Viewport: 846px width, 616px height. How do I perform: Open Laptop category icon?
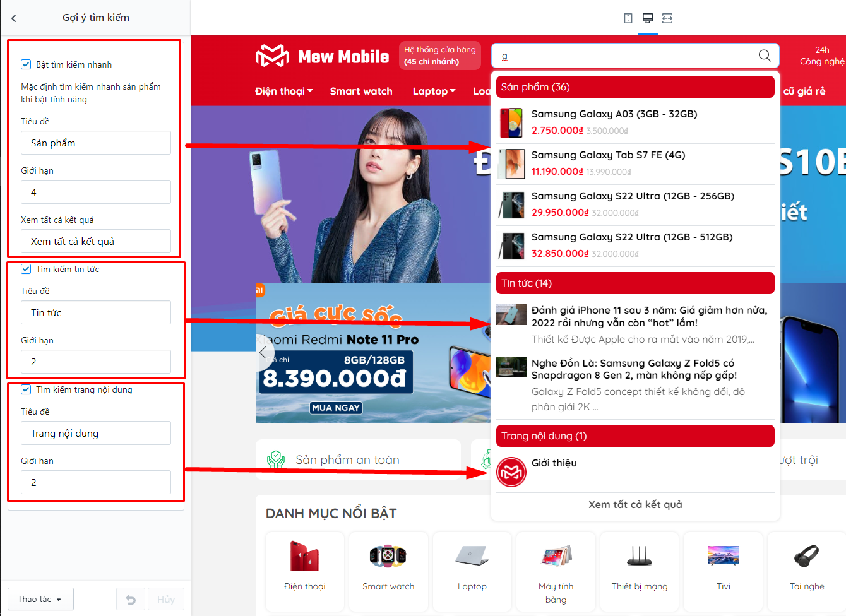tap(472, 556)
